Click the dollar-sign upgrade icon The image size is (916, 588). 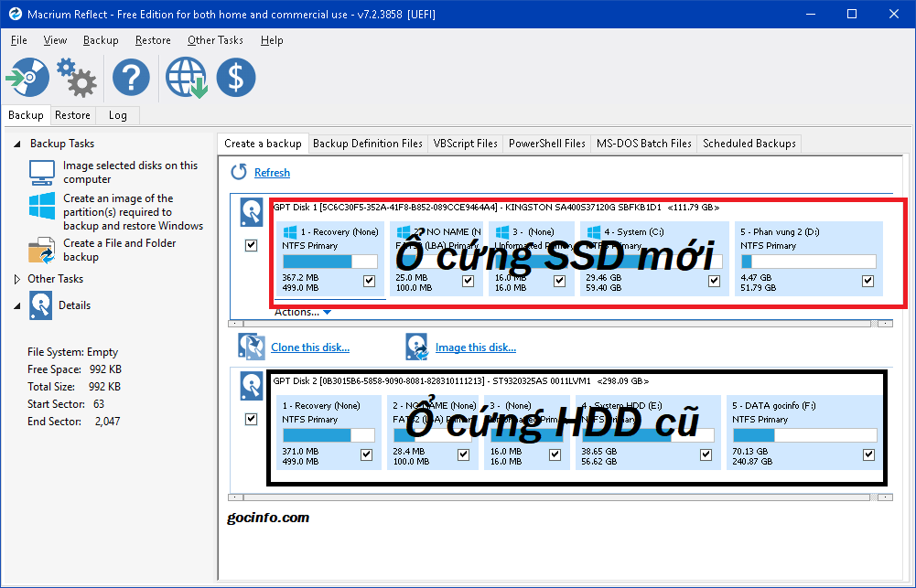(x=235, y=77)
